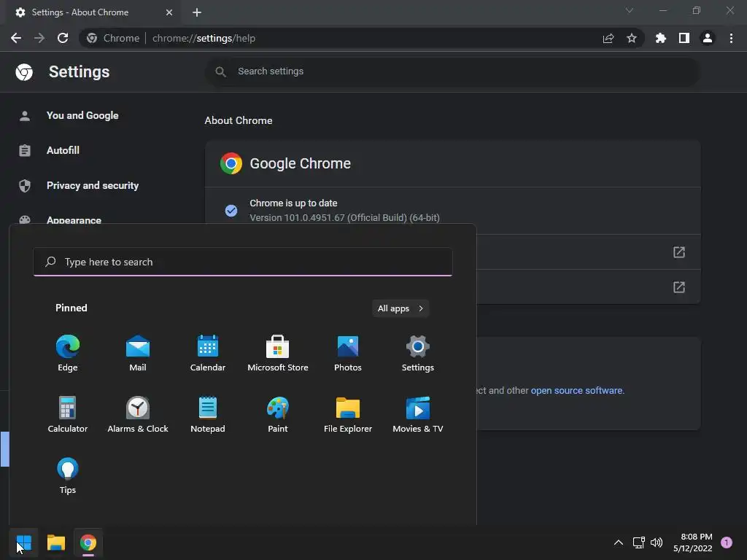This screenshot has width=747, height=560.
Task: Click the Chrome site info icon
Action: click(92, 38)
